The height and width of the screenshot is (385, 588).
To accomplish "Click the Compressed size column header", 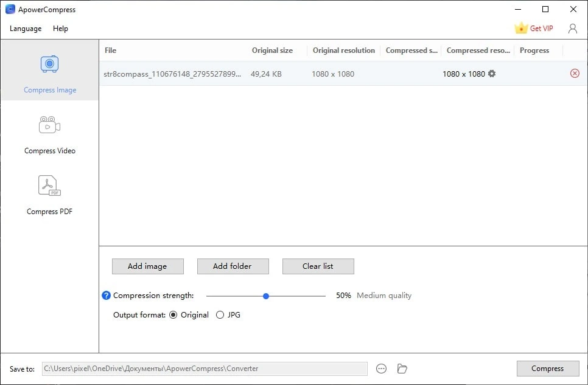I will 411,50.
